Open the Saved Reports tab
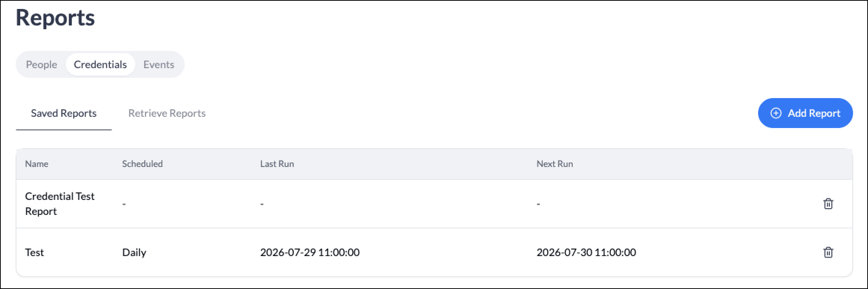 64,113
